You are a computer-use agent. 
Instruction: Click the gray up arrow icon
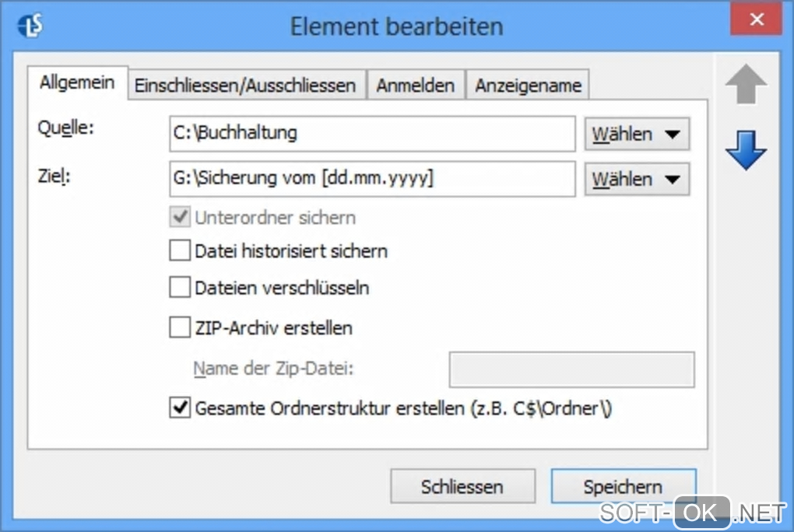[746, 86]
